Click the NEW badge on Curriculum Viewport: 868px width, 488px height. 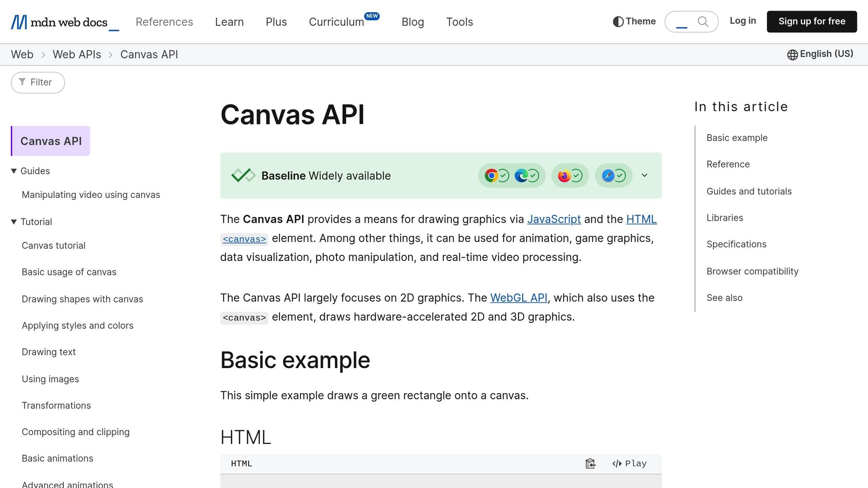372,16
